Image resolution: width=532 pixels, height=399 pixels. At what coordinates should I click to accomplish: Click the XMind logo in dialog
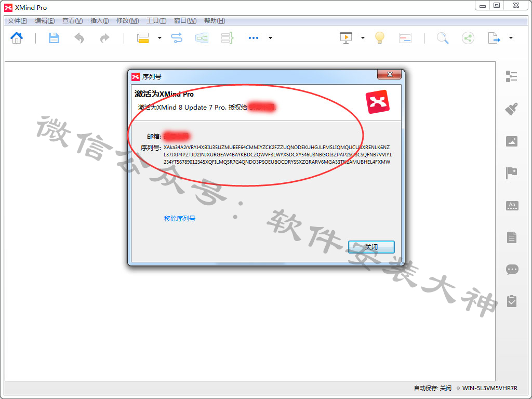[x=377, y=102]
